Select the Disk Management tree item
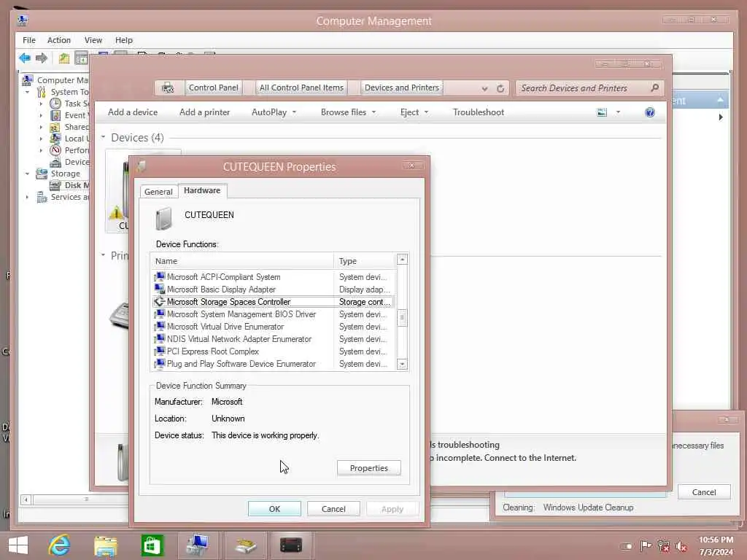Screen dimensions: 747x560 click(69, 185)
